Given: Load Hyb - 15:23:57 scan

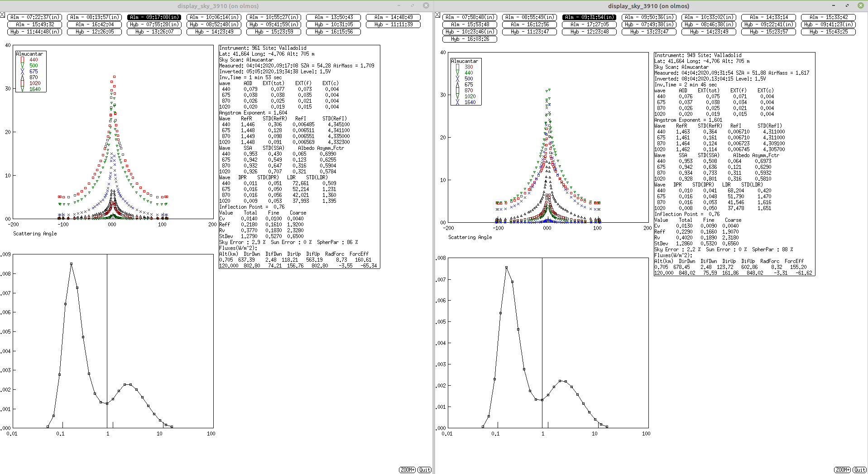Looking at the screenshot, I should coord(769,32).
